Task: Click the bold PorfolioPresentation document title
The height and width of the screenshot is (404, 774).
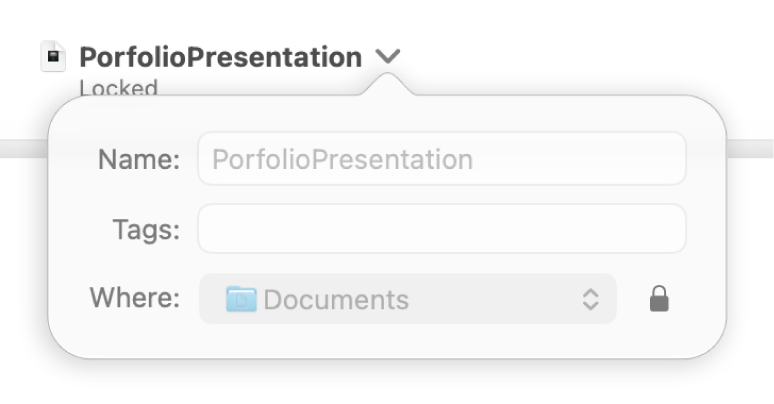Action: point(220,57)
